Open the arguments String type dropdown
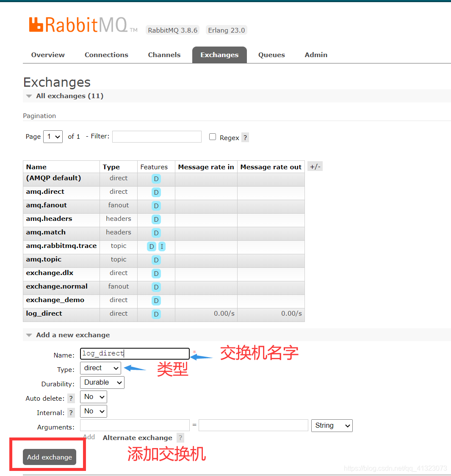451x476 pixels. click(x=332, y=426)
